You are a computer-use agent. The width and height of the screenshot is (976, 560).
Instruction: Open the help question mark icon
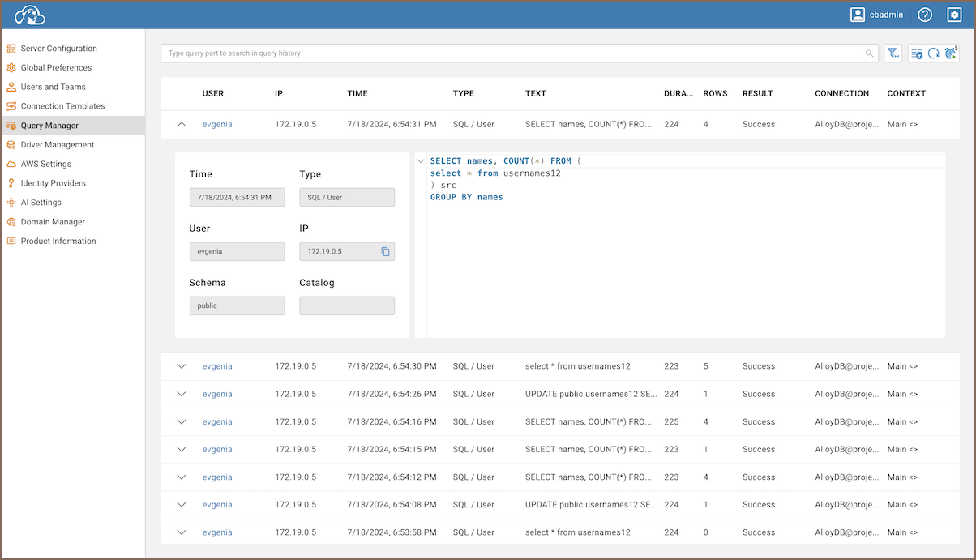pos(925,15)
